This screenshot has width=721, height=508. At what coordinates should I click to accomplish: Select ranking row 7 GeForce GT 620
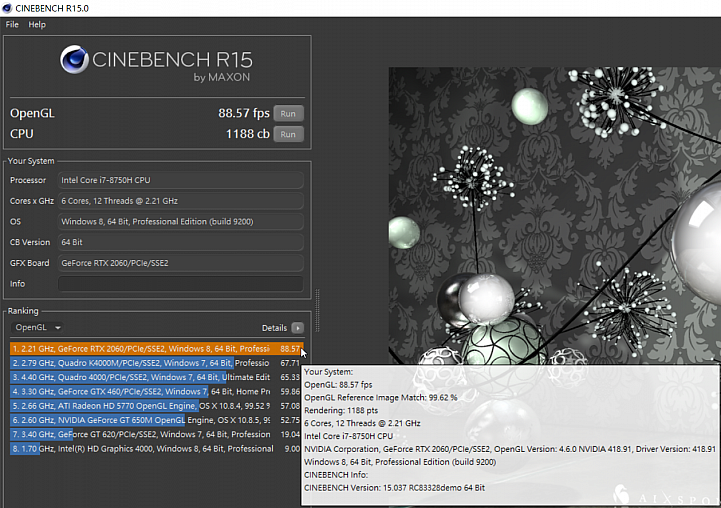tap(156, 434)
